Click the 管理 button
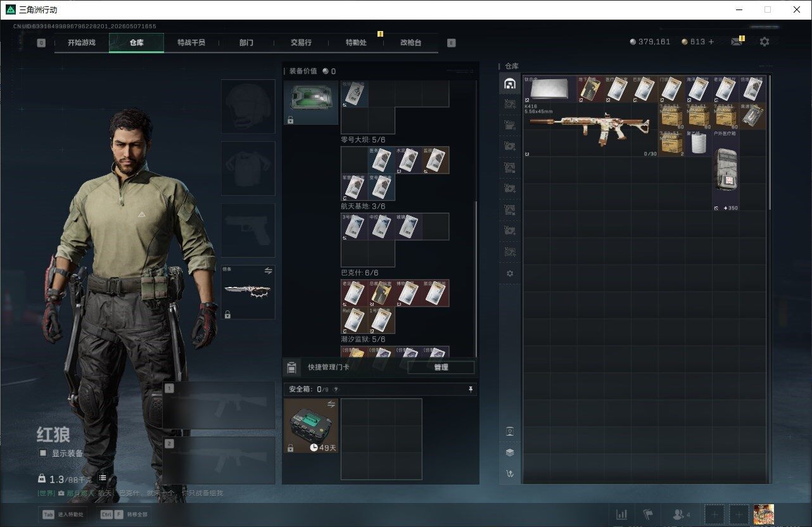The height and width of the screenshot is (527, 812). (x=441, y=367)
